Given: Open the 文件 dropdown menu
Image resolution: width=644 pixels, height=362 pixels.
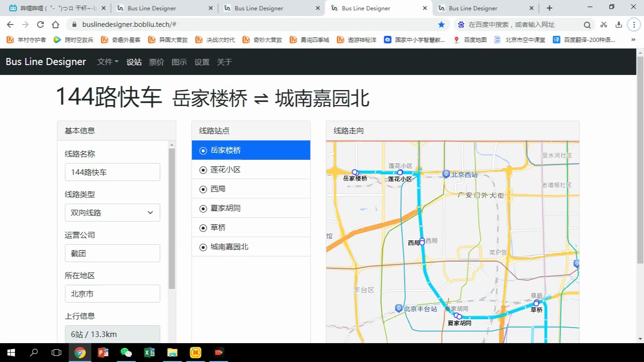Looking at the screenshot, I should point(108,62).
